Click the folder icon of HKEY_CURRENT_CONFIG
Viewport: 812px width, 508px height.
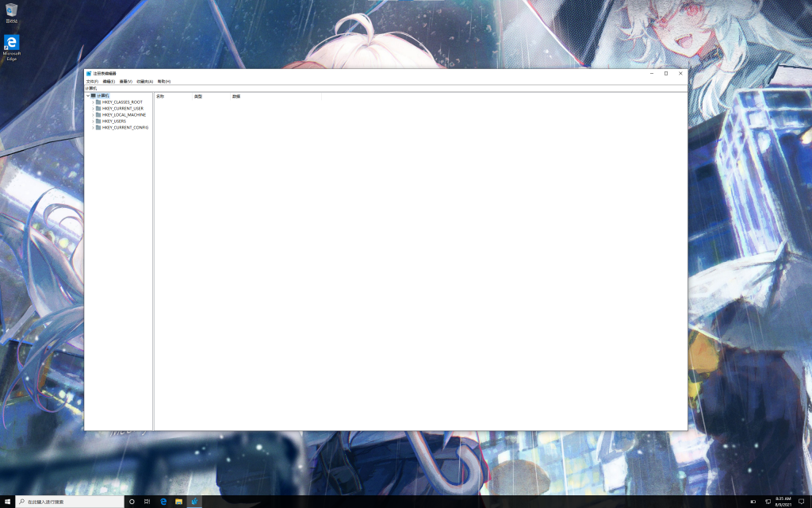pyautogui.click(x=98, y=127)
